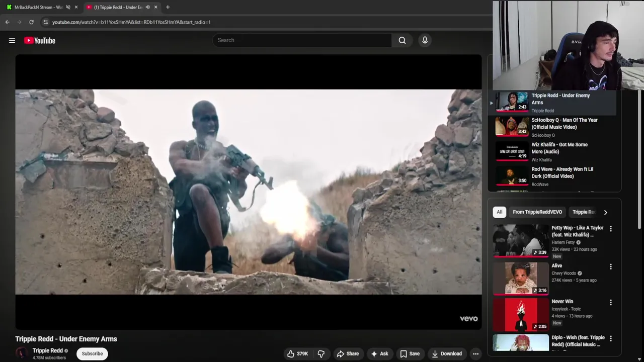
Task: Show more filter chips with the arrow
Action: pyautogui.click(x=605, y=212)
